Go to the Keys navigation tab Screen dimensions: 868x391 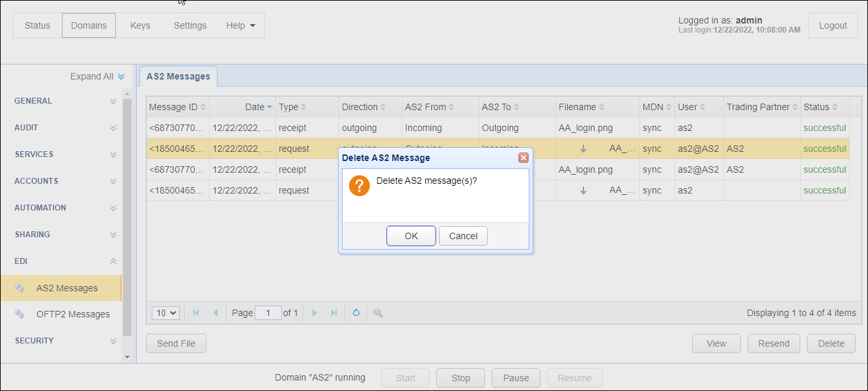tap(140, 25)
